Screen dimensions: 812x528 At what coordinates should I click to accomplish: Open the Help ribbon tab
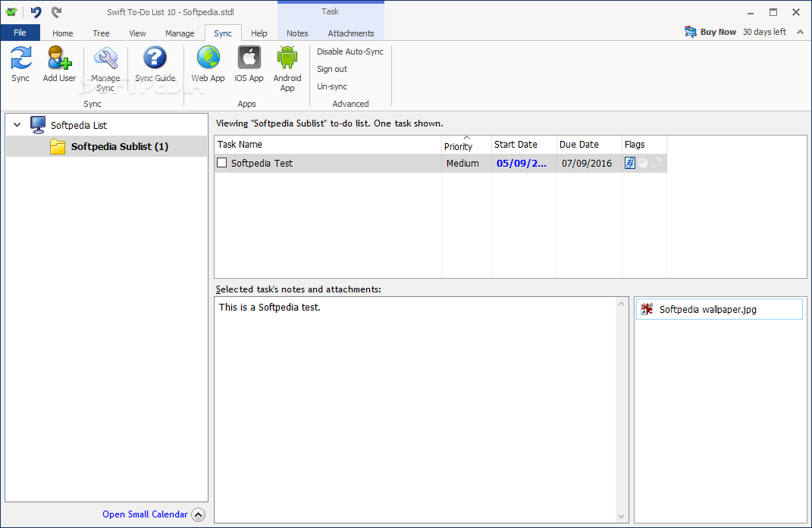point(259,33)
